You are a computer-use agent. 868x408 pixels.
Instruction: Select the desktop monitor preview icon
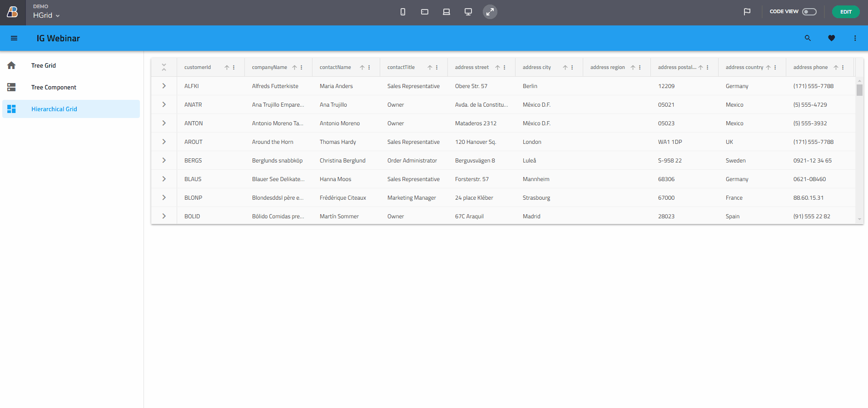pyautogui.click(x=468, y=12)
